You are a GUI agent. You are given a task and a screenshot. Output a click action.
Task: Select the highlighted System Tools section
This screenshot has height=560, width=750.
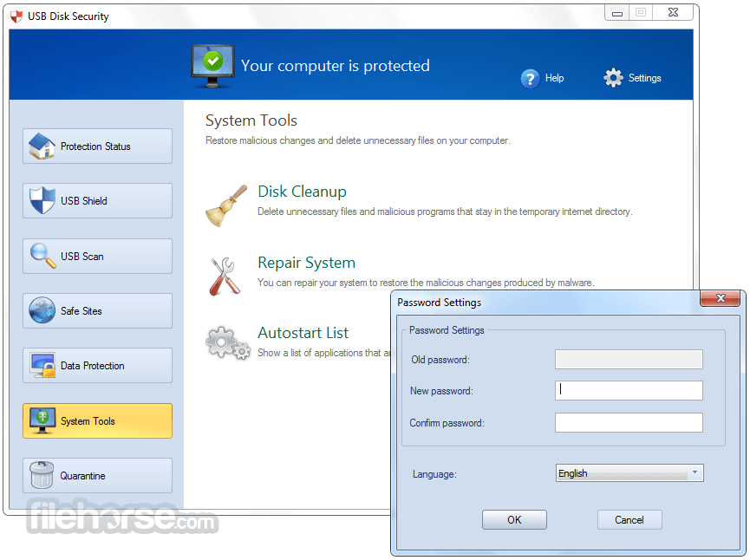[98, 420]
